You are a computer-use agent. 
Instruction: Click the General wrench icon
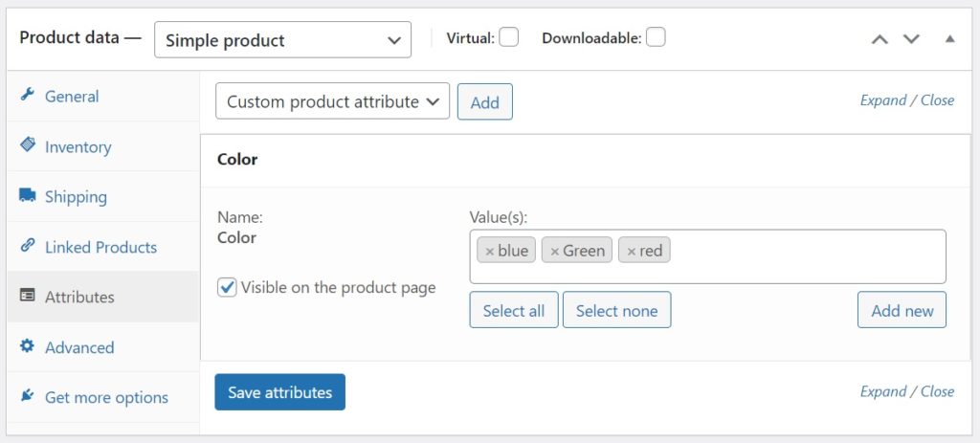point(27,95)
